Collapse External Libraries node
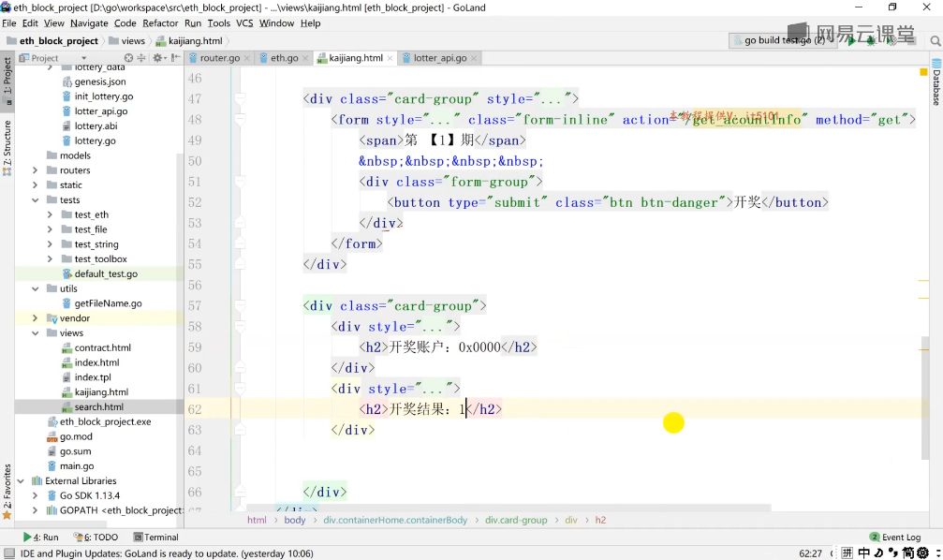The height and width of the screenshot is (560, 943). coord(21,481)
